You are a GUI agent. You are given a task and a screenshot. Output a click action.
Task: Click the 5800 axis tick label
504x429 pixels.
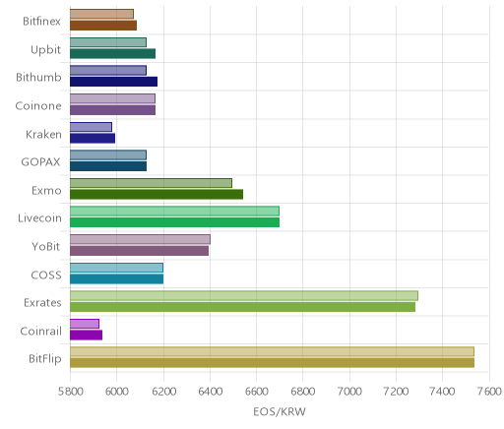(x=70, y=392)
